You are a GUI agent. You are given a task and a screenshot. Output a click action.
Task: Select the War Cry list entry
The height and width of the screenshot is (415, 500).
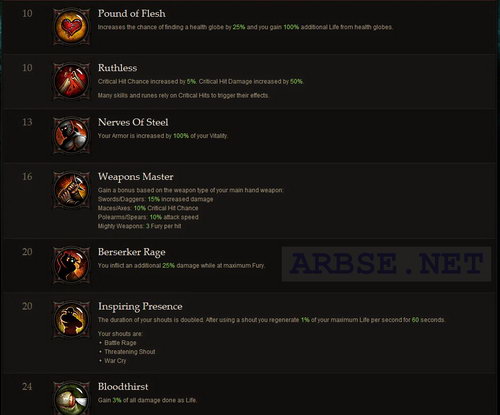point(115,361)
